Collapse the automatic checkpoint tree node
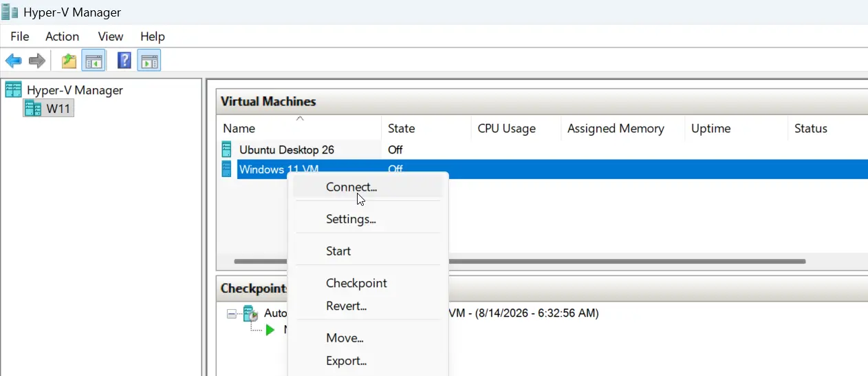The width and height of the screenshot is (868, 376). 232,313
